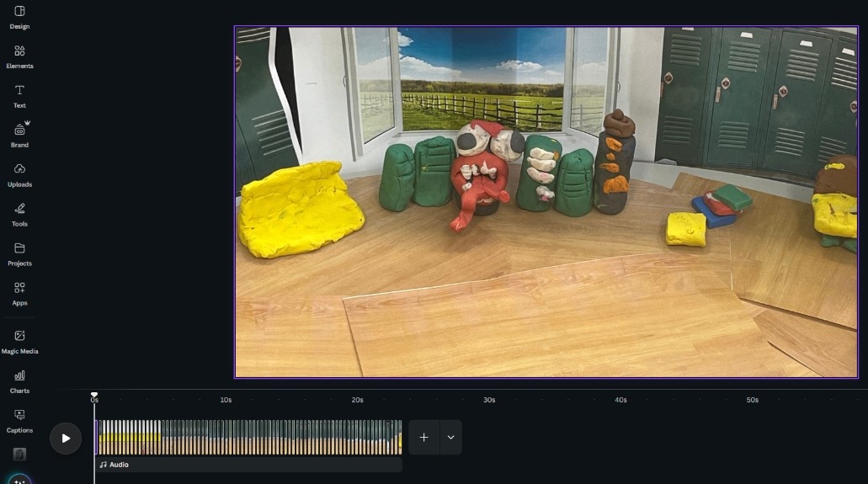Image resolution: width=868 pixels, height=484 pixels.
Task: Select the Text tool in sidebar
Action: (19, 96)
